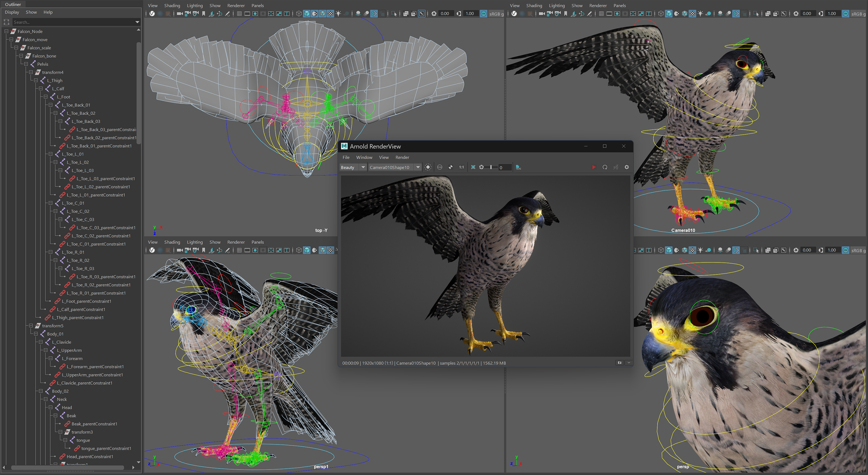Toggle color management ON button in the top view
Screen dimensions: 868x475
tap(484, 14)
